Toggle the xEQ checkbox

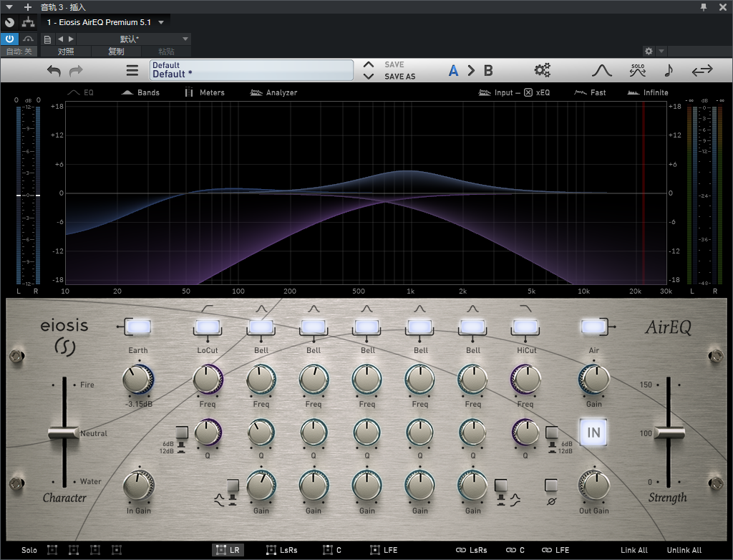[528, 92]
